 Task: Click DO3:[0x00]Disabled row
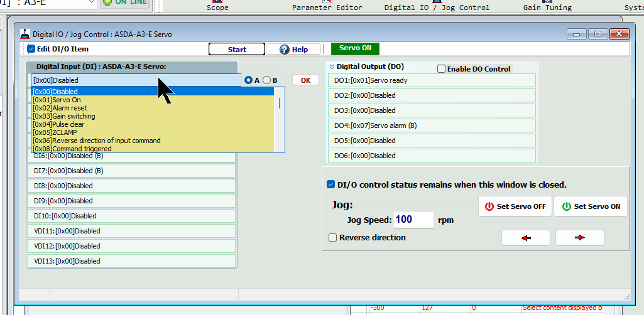(x=432, y=110)
